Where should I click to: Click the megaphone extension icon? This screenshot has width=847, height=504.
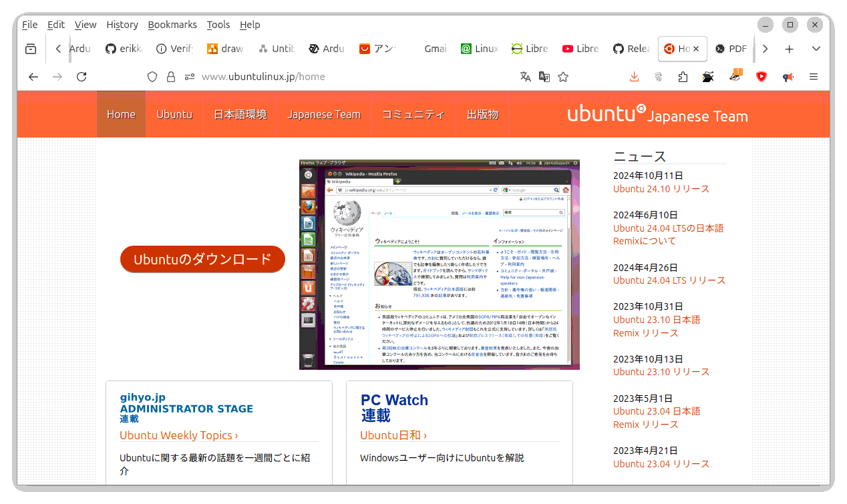pos(788,77)
